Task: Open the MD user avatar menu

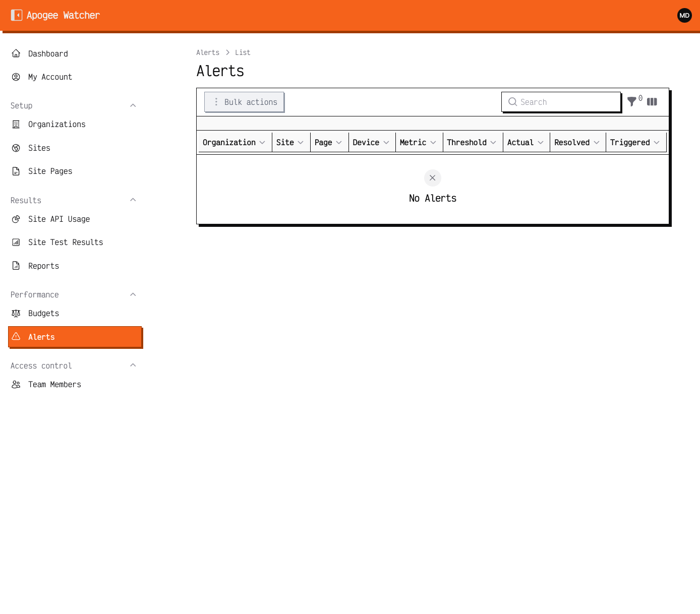Action: click(x=684, y=15)
